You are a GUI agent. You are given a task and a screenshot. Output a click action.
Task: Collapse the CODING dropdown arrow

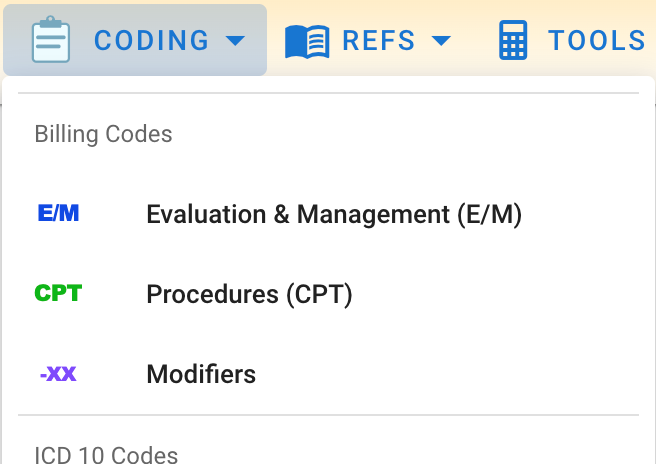pyautogui.click(x=235, y=41)
